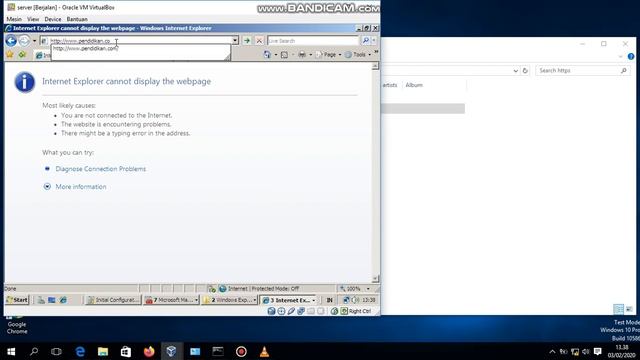Click the Add to Favorites icon
640x360 pixels.
pos(22,54)
